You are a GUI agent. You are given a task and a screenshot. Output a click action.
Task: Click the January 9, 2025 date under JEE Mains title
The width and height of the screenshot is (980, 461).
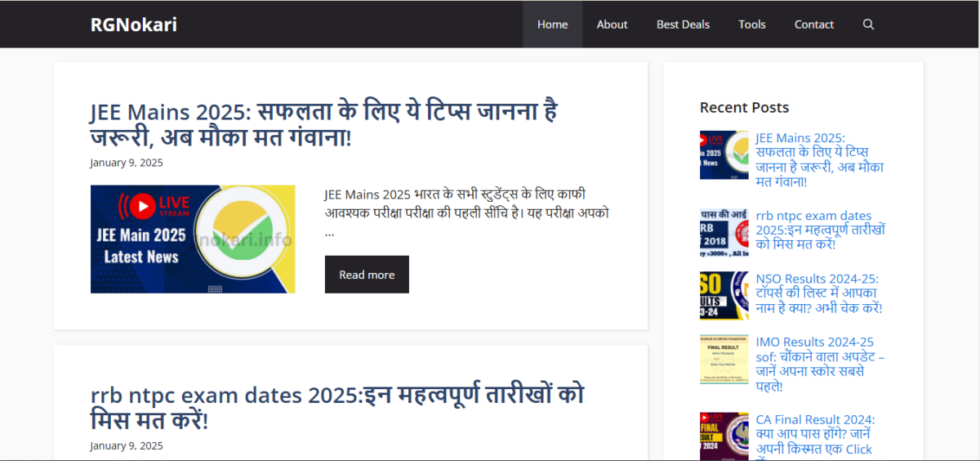127,163
